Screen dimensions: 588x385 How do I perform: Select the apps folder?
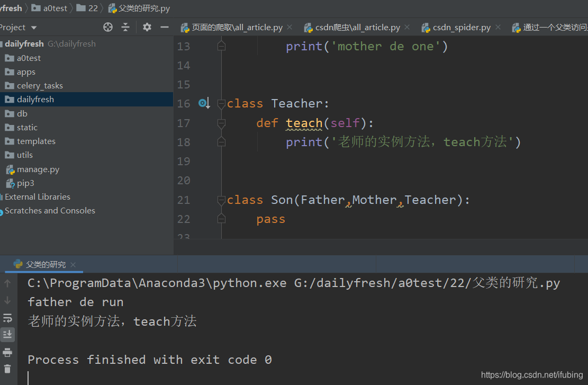point(26,72)
